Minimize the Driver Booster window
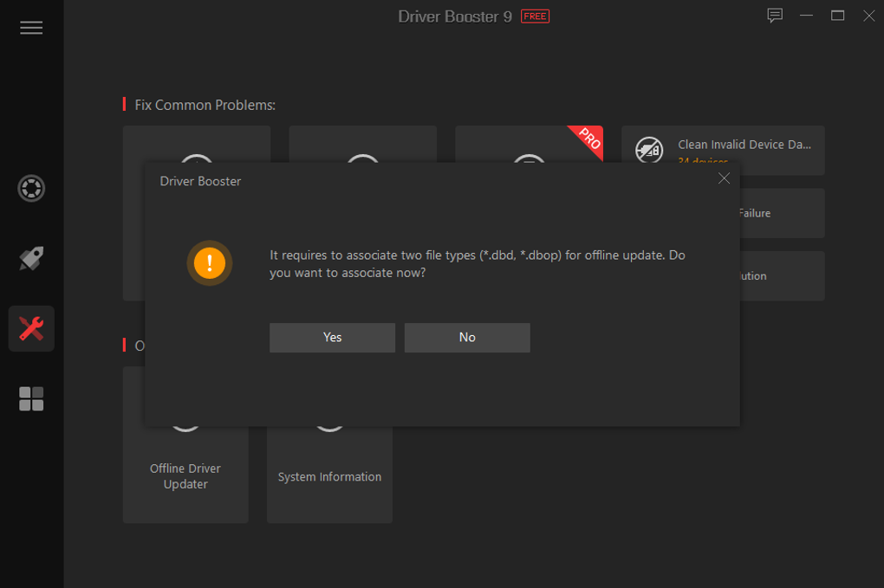The width and height of the screenshot is (884, 588). point(806,16)
